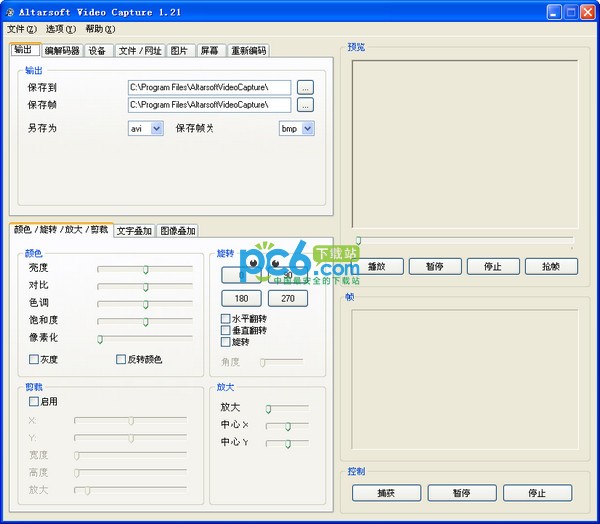Click the 预览 video preview area

465,144
